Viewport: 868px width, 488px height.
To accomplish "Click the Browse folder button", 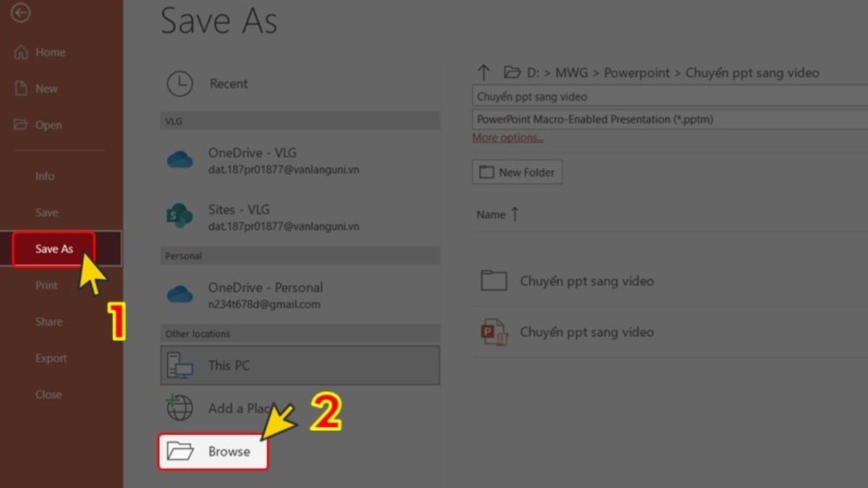I will point(213,451).
